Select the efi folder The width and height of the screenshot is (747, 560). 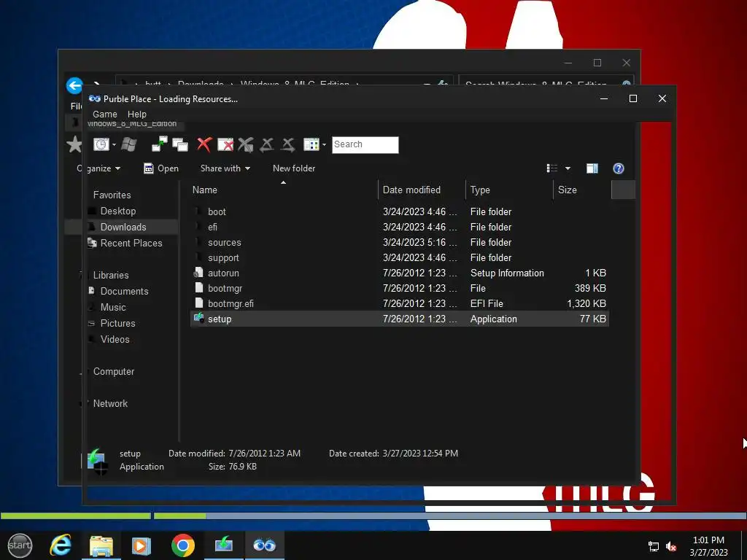(x=399, y=227)
